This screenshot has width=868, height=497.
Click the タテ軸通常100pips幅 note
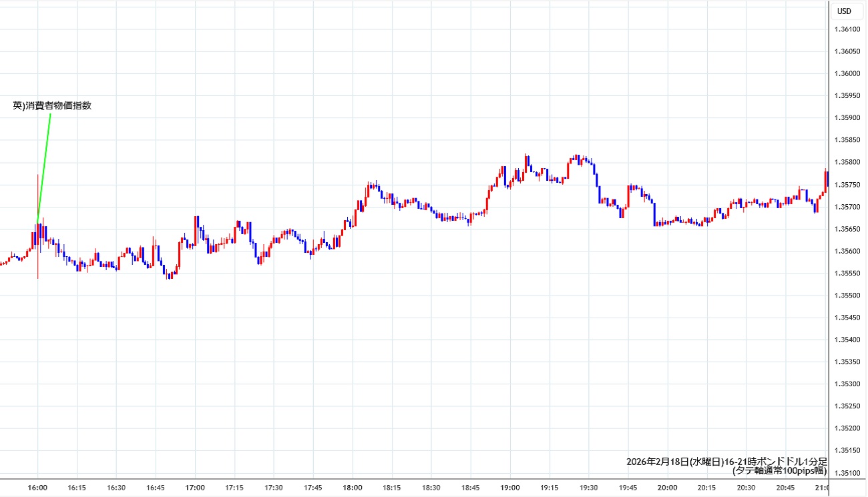tap(779, 470)
